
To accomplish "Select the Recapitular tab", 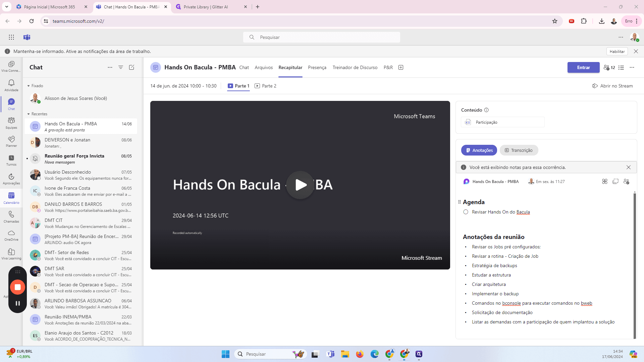I will 290,67.
